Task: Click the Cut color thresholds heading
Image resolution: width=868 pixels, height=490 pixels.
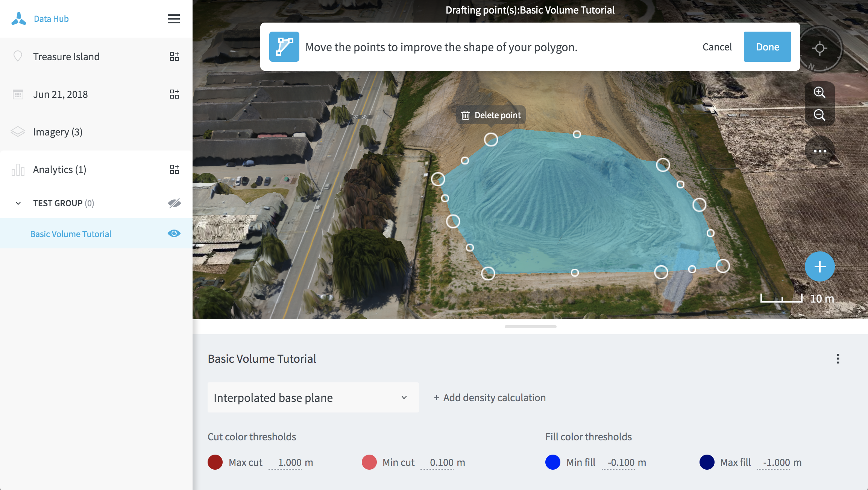Action: click(x=252, y=437)
